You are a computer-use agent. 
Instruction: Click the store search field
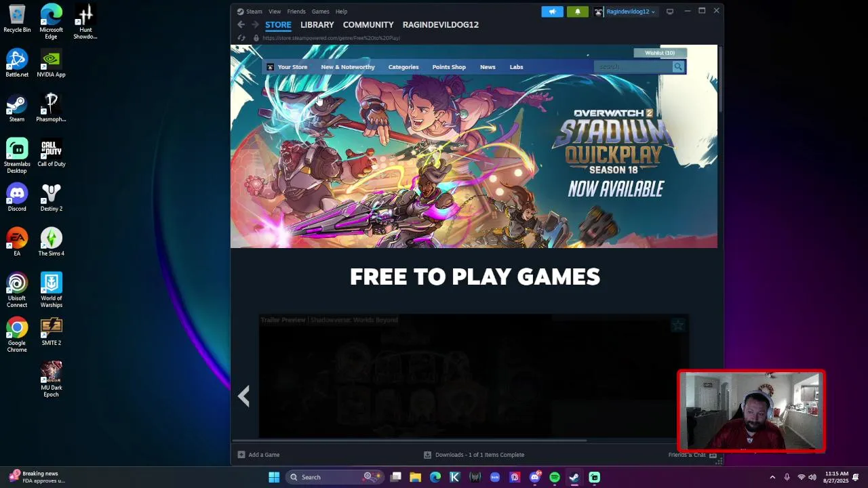[x=632, y=66]
